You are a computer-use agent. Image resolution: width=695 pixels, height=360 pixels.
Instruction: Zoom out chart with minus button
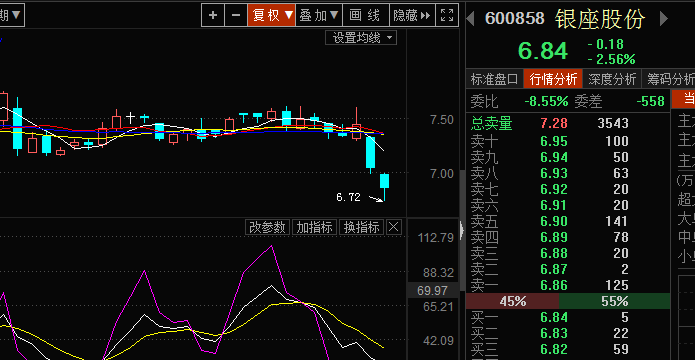(x=236, y=16)
